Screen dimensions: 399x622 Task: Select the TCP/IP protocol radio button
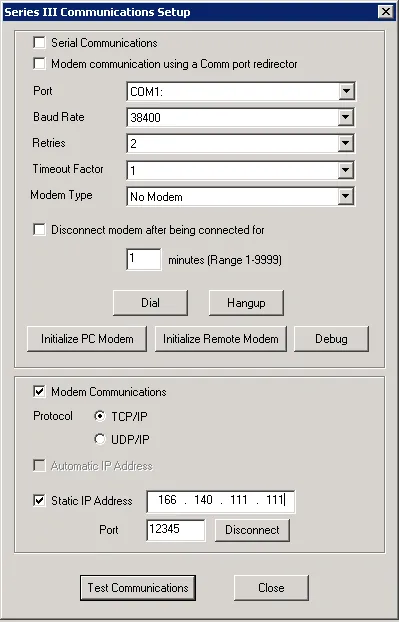[x=100, y=417]
